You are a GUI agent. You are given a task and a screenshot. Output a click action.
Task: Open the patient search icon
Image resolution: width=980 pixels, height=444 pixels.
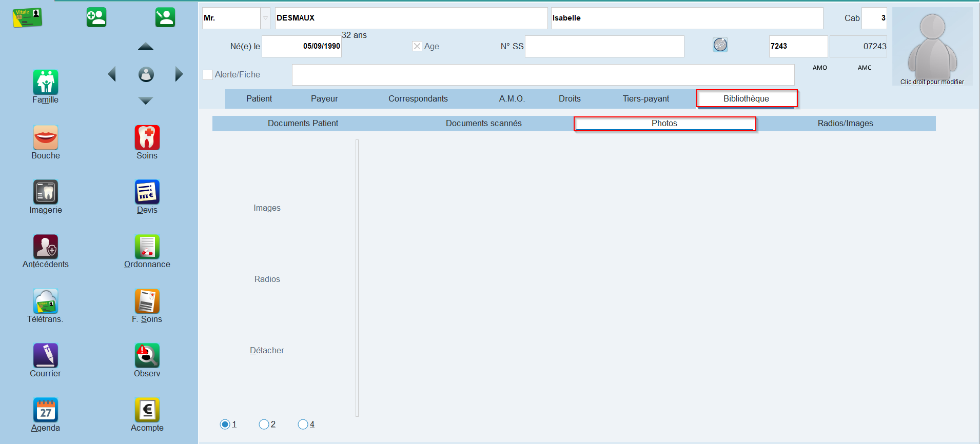click(165, 17)
